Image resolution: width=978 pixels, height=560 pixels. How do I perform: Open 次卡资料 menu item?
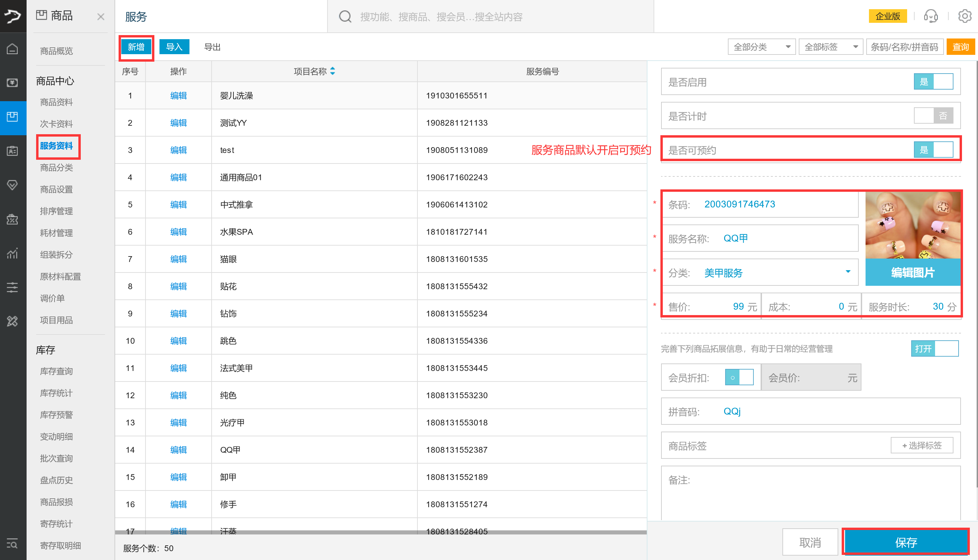pyautogui.click(x=56, y=124)
